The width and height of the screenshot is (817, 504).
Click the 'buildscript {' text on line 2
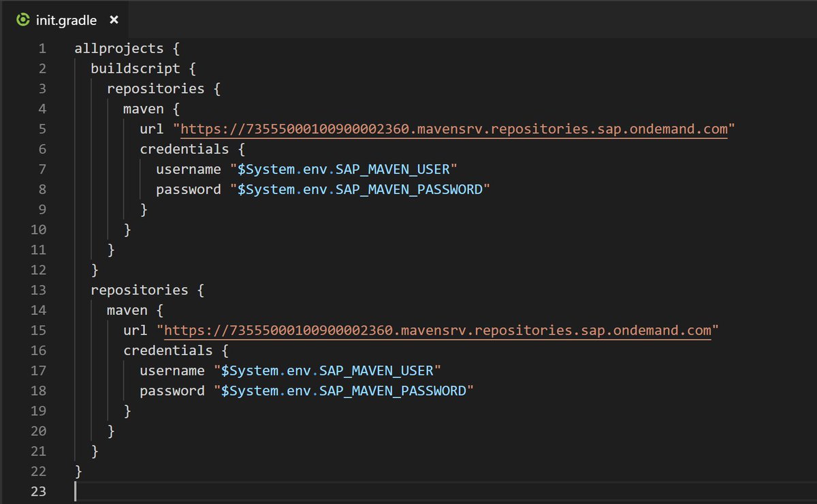tap(144, 69)
